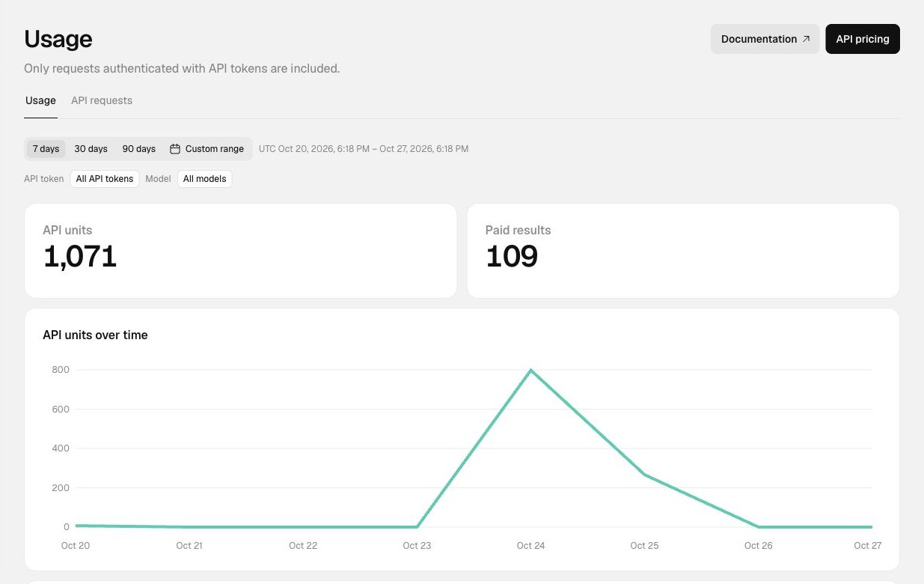
Task: Click the Oct 27 axis label
Action: tap(867, 545)
